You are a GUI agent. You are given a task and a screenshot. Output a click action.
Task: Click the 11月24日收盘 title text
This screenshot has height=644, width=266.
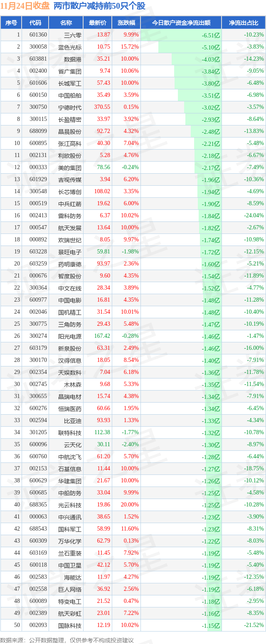click(x=25, y=6)
